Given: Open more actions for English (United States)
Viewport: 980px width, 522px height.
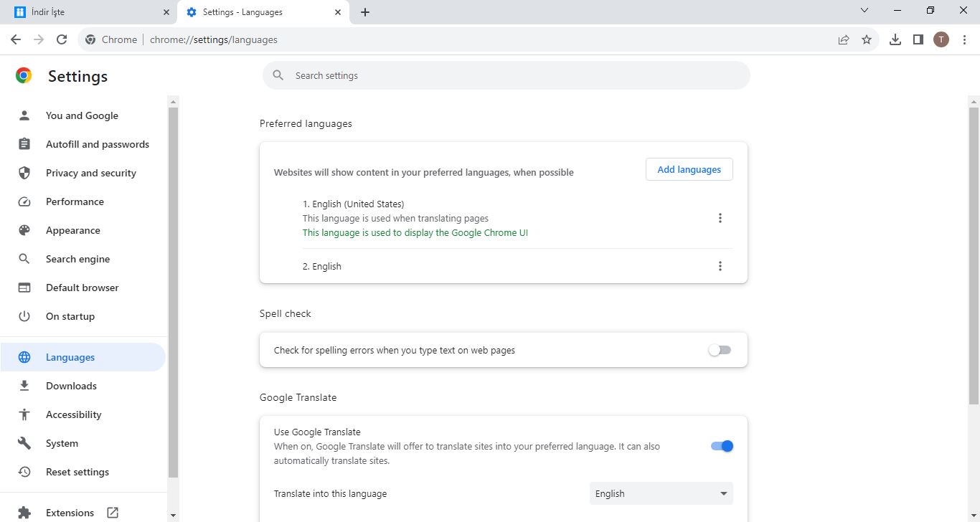Looking at the screenshot, I should click(720, 218).
